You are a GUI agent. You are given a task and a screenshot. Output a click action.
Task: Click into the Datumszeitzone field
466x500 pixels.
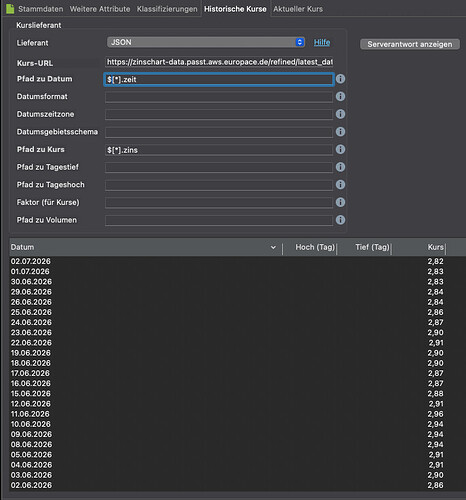pos(219,115)
